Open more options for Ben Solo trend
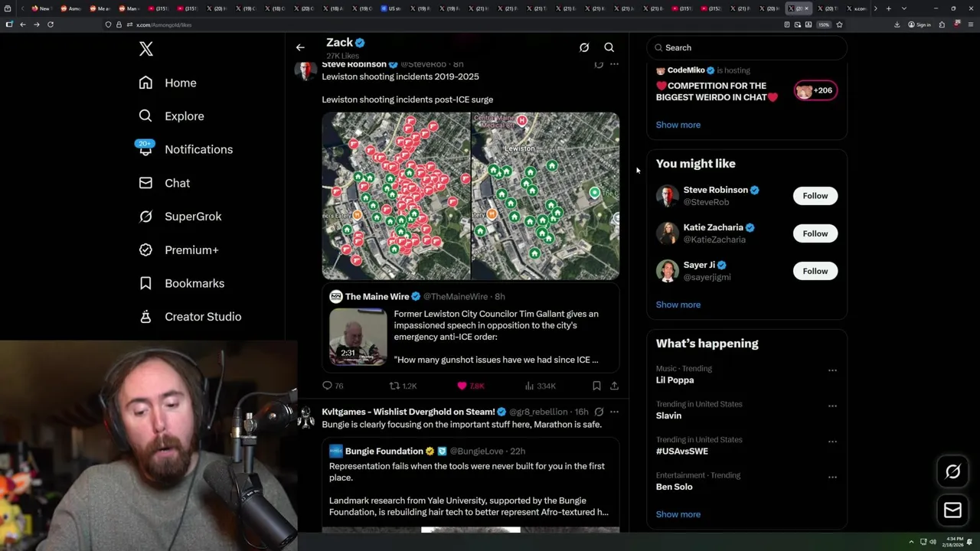This screenshot has height=551, width=980. coord(832,477)
